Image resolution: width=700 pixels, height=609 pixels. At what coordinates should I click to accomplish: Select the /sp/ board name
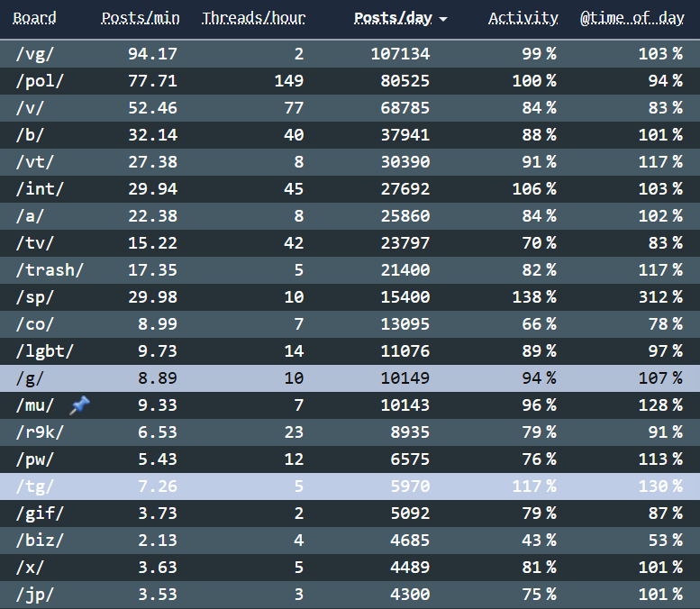coord(34,297)
